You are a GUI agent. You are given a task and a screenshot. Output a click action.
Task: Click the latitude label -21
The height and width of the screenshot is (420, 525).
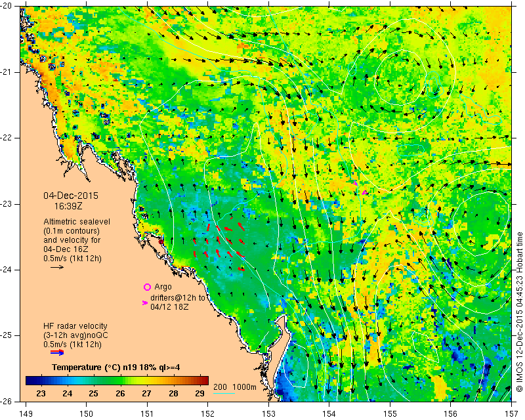(x=6, y=72)
